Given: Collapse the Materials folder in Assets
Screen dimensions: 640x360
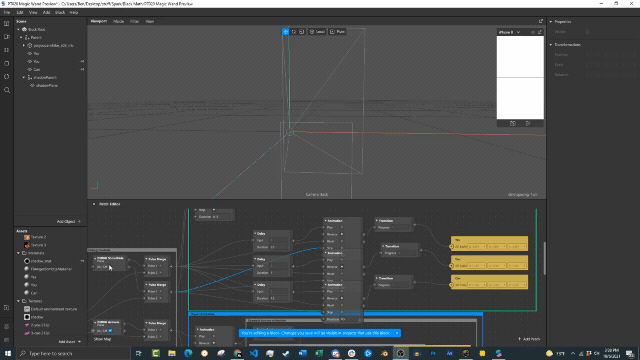Looking at the screenshot, I should (18, 253).
